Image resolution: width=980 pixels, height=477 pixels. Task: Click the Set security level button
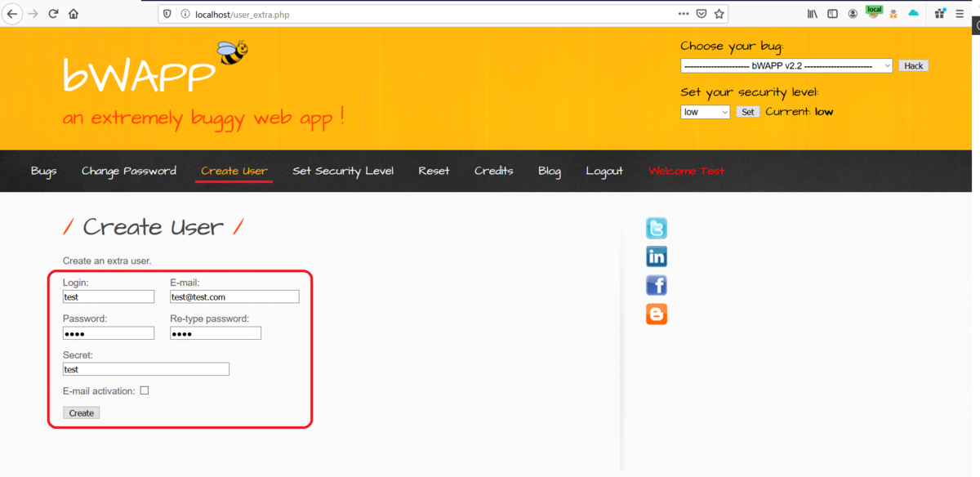point(748,112)
